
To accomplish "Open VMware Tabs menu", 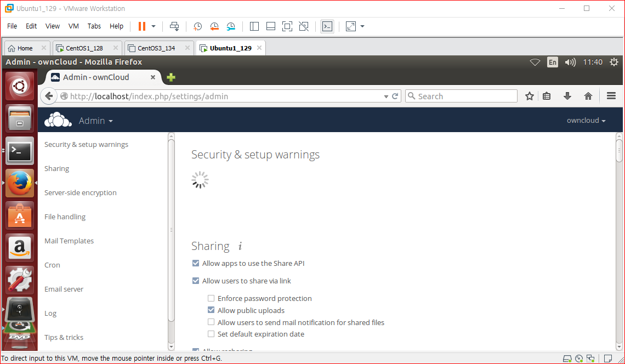I will (94, 26).
